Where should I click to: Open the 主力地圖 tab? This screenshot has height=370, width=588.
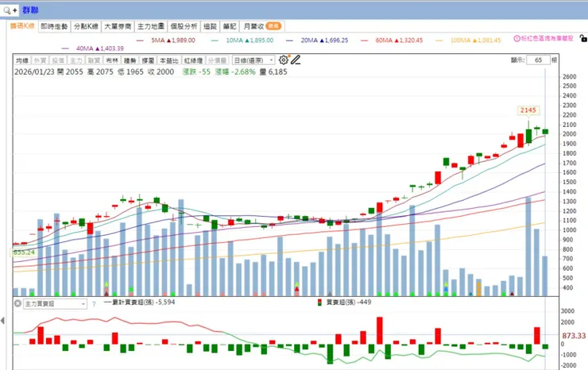tap(151, 26)
